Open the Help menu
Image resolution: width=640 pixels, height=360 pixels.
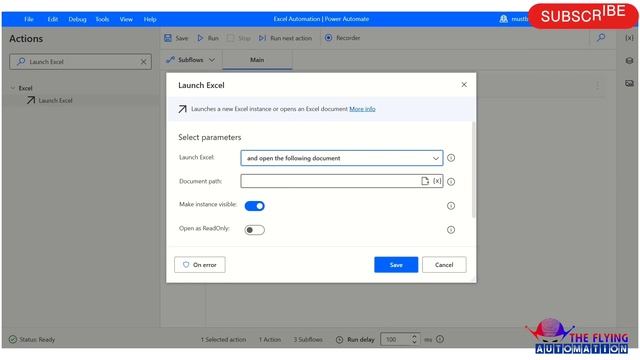[x=150, y=19]
